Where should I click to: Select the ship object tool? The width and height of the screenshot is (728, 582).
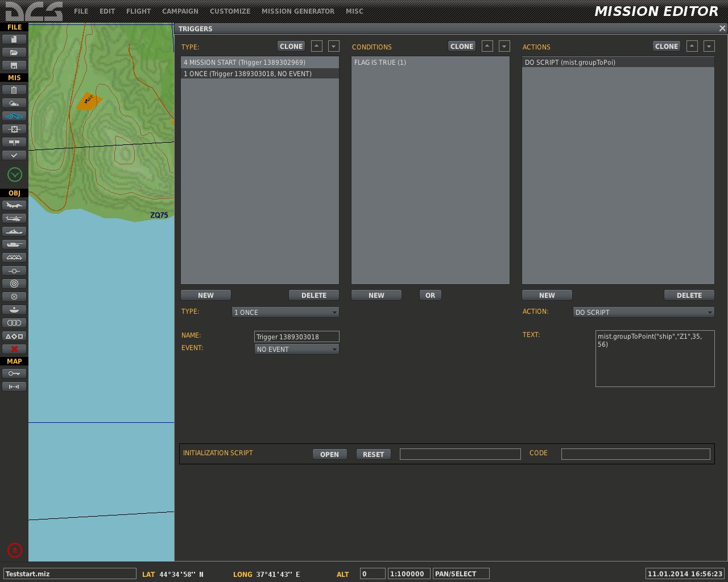pyautogui.click(x=14, y=231)
